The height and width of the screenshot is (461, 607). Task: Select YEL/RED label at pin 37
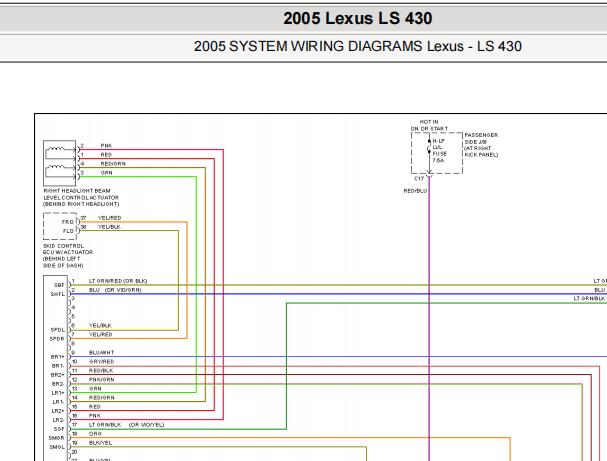coord(110,218)
